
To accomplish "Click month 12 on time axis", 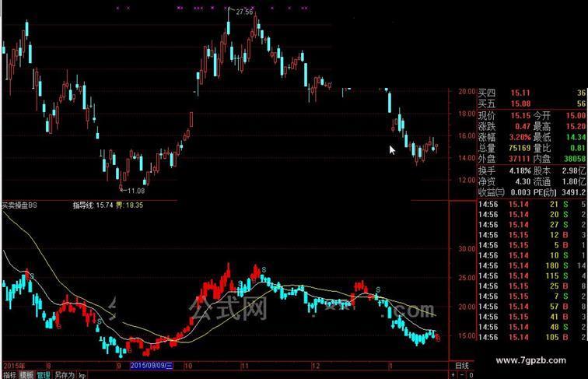I will (316, 366).
